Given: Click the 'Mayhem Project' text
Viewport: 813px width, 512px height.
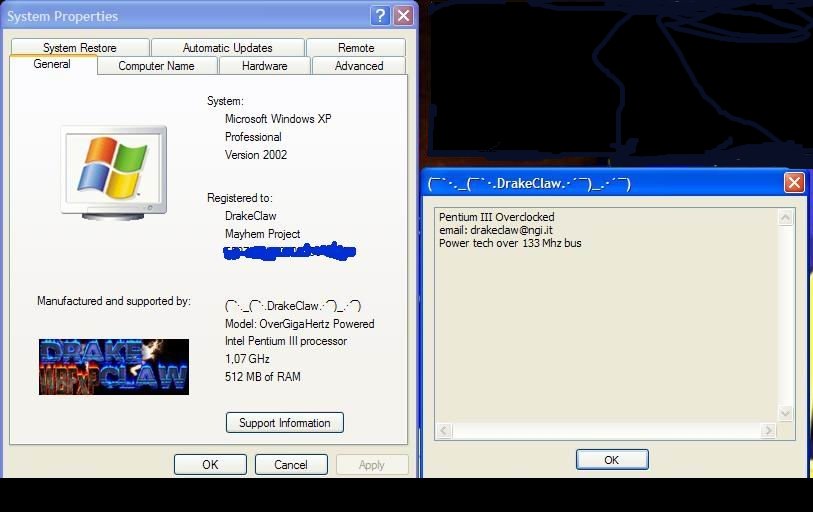Looking at the screenshot, I should pyautogui.click(x=262, y=234).
